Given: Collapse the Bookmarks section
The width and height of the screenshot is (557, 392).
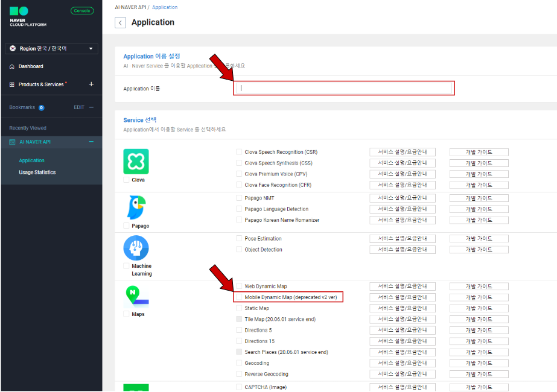Looking at the screenshot, I should point(91,107).
